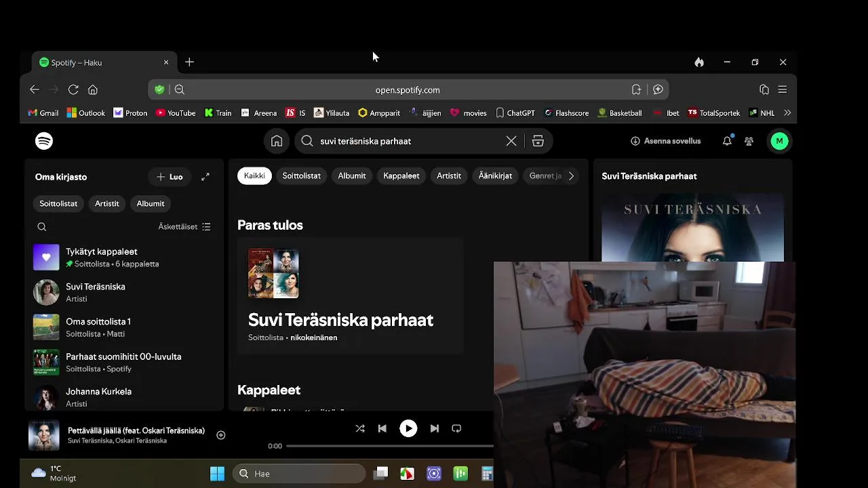The width and height of the screenshot is (868, 488).
Task: Go to Spotify Home button
Action: 277,141
